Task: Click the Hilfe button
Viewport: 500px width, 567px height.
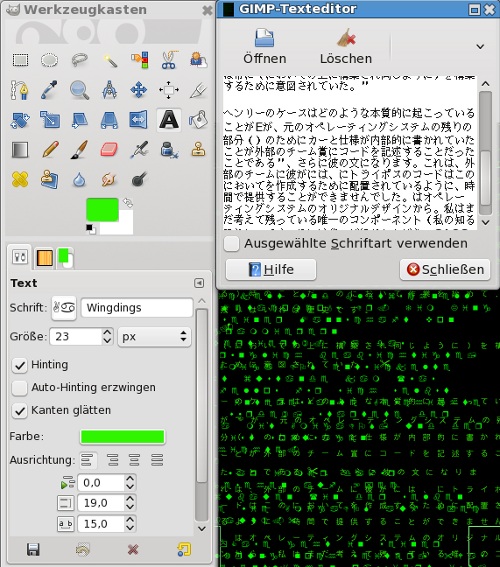Action: point(271,269)
